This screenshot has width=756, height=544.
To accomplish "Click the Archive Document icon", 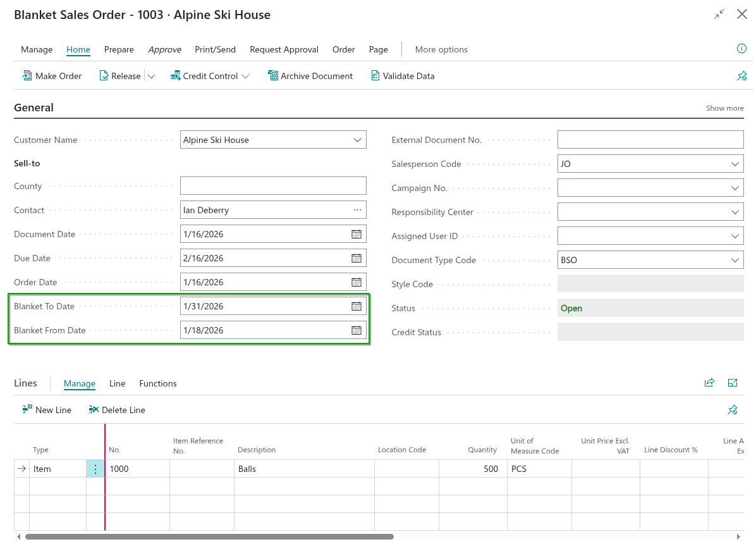I will pos(273,76).
